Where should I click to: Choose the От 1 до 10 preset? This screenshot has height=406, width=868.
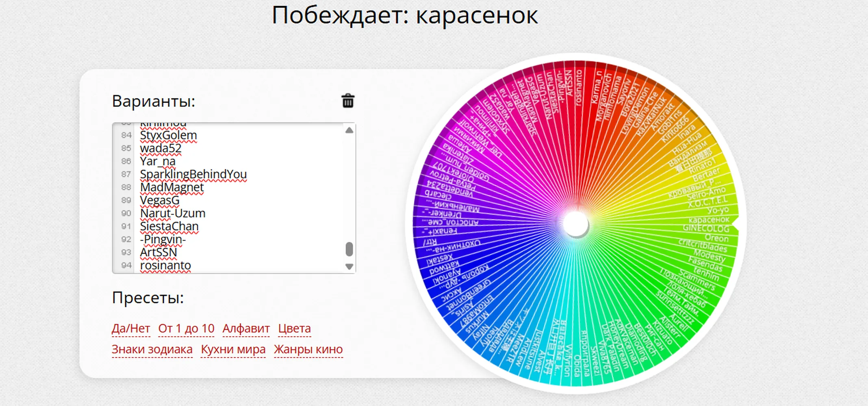(187, 328)
